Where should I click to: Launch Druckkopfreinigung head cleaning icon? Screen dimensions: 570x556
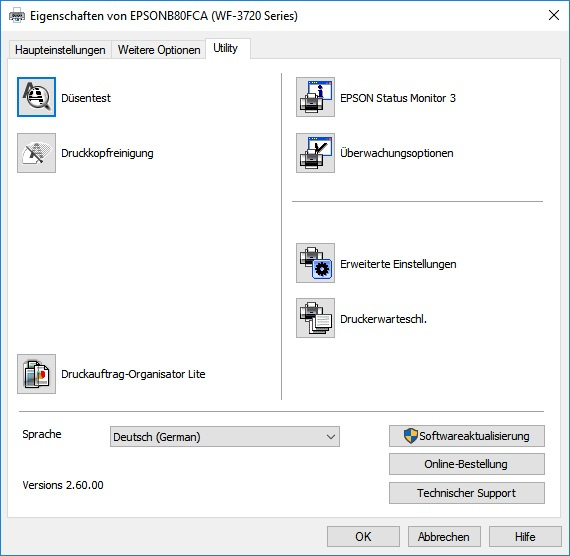click(x=36, y=153)
